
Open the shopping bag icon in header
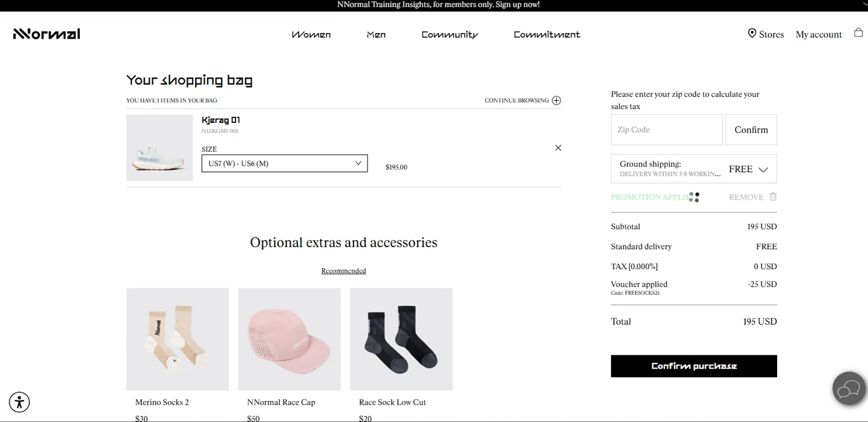(859, 33)
